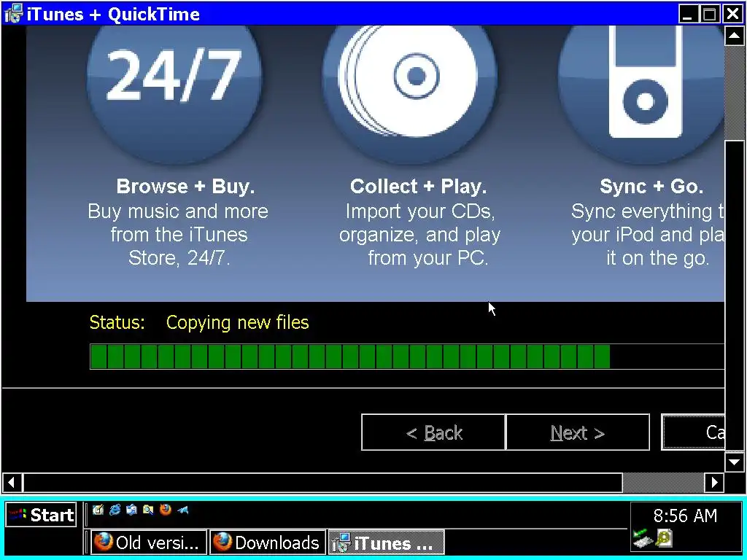Viewport: 747px width, 560px height.
Task: Click the installer icon in the title bar
Action: tap(13, 14)
